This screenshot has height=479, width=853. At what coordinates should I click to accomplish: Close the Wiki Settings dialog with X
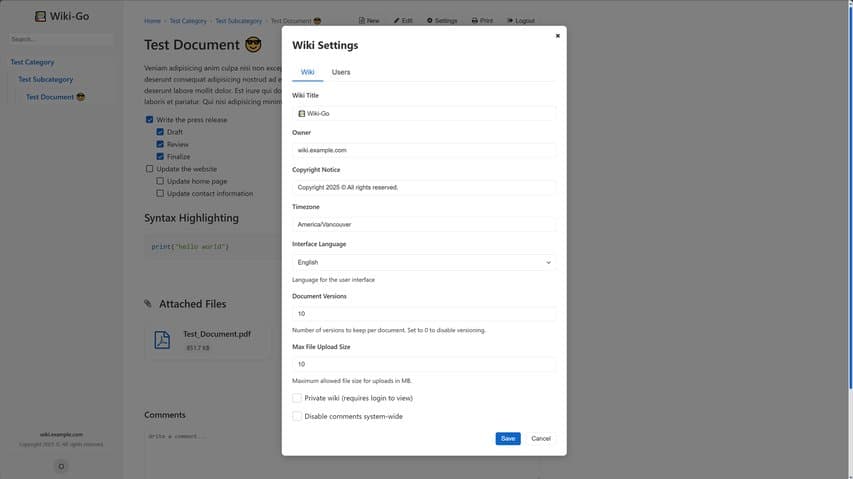pos(557,36)
